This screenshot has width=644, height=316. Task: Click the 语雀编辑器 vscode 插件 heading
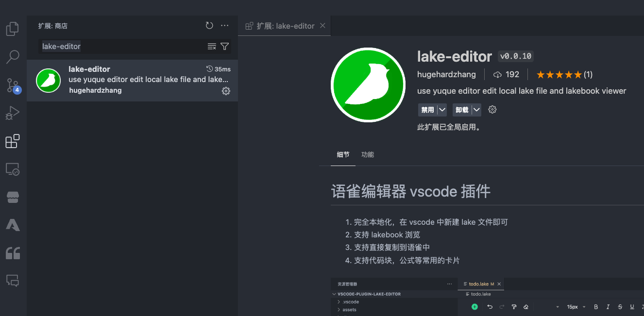pyautogui.click(x=411, y=191)
